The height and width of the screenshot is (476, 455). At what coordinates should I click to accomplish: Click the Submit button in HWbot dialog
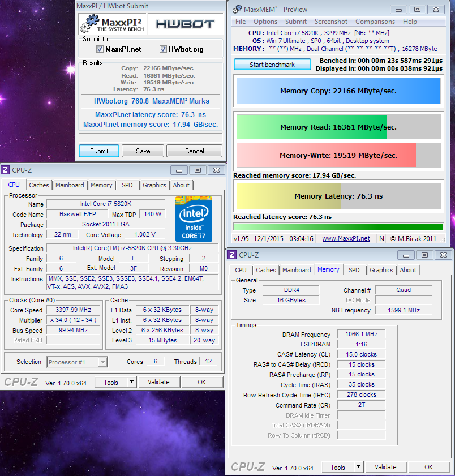(x=99, y=151)
